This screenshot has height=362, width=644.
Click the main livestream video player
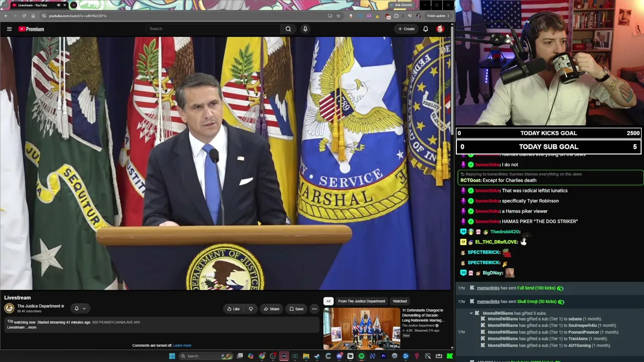point(225,163)
